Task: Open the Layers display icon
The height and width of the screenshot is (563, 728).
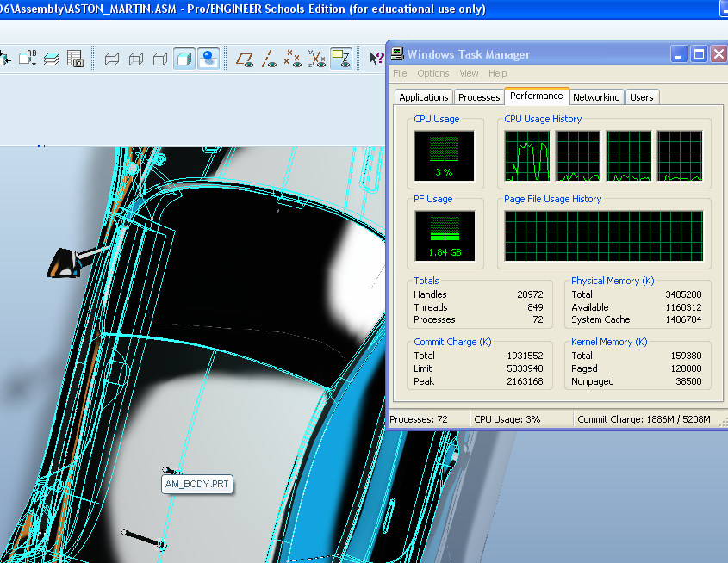Action: [51, 59]
